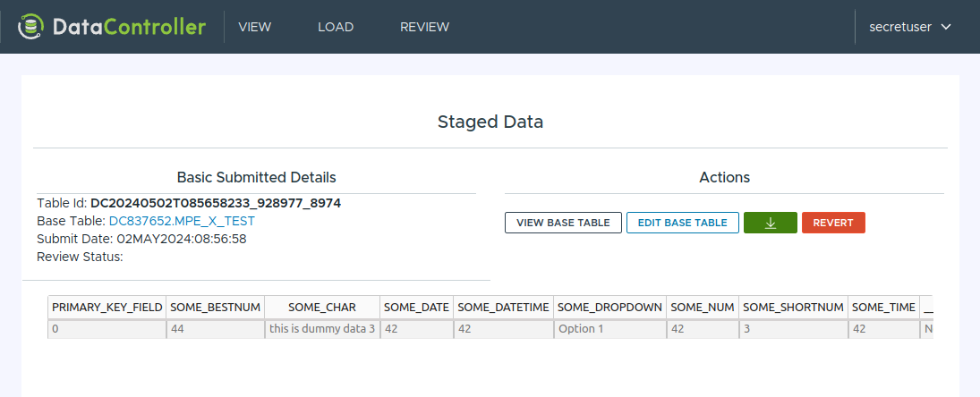
Task: Click the PRIMARY_KEY_FIELD column header
Action: tap(107, 308)
